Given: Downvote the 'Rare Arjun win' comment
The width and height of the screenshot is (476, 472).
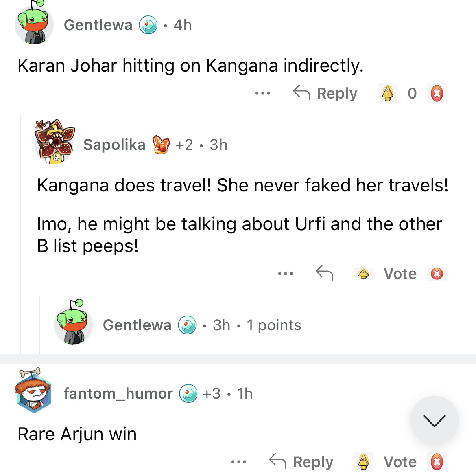Looking at the screenshot, I should [437, 462].
